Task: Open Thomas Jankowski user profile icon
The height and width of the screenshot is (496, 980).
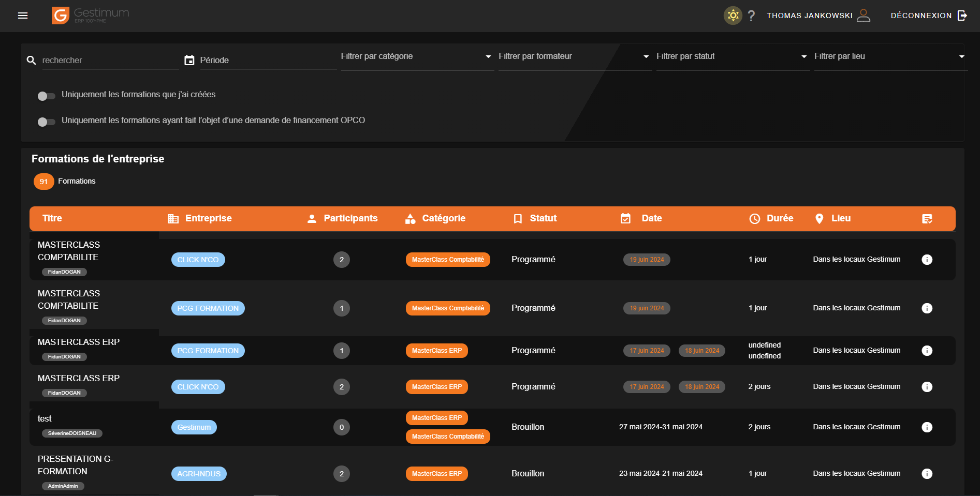Action: (864, 16)
